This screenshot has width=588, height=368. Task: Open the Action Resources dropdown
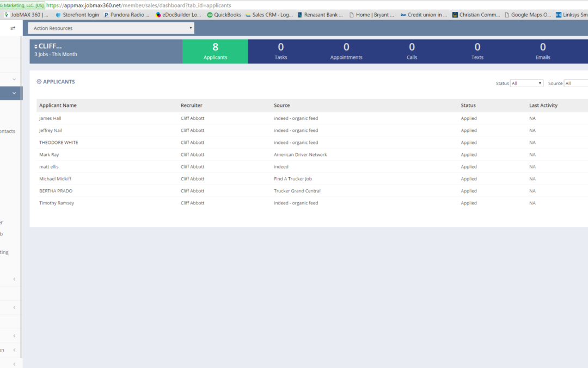[x=111, y=28]
